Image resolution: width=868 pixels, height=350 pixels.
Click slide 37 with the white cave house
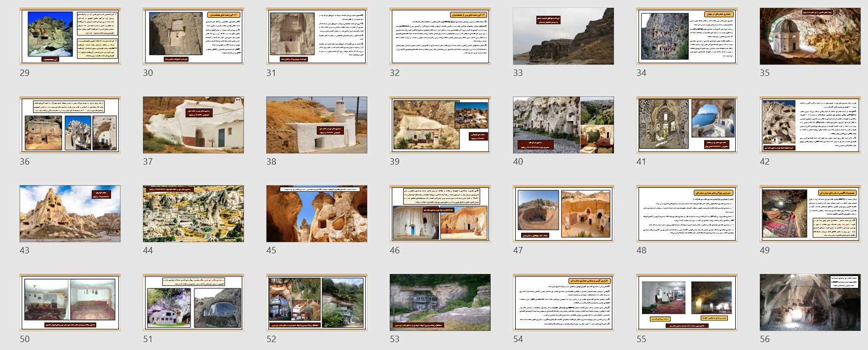tap(193, 125)
